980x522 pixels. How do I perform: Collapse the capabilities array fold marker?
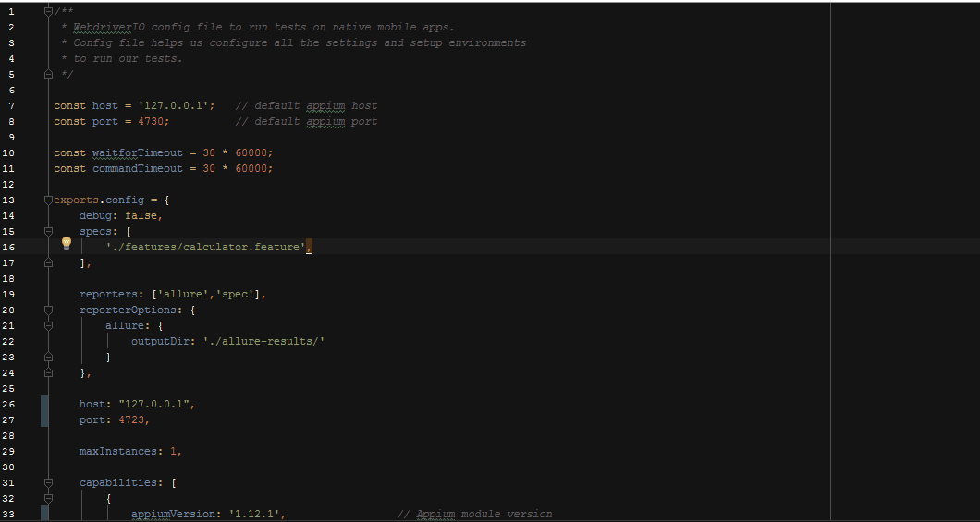(49, 482)
